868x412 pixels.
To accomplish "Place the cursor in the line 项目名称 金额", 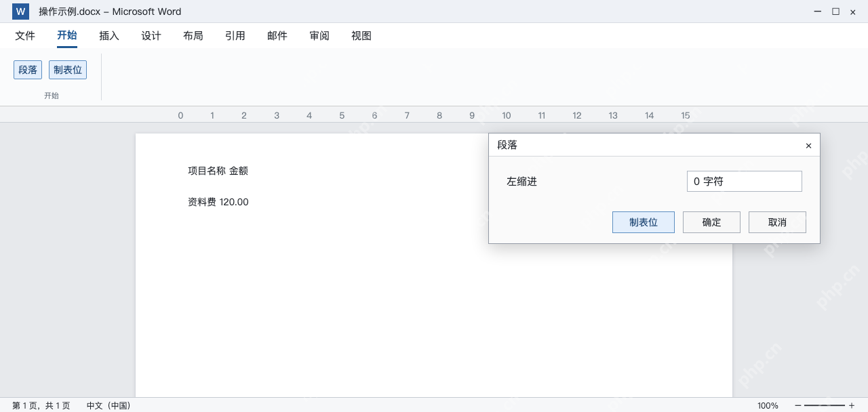I will point(218,171).
